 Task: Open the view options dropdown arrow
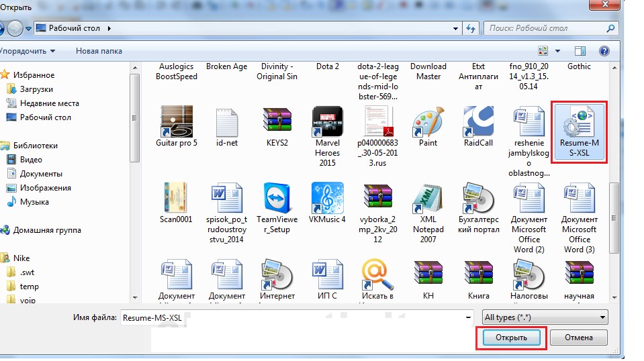557,51
